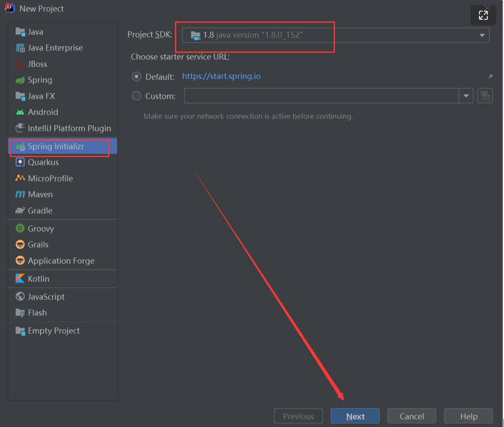Click the JBoss red dotted icon
504x427 pixels.
click(20, 64)
